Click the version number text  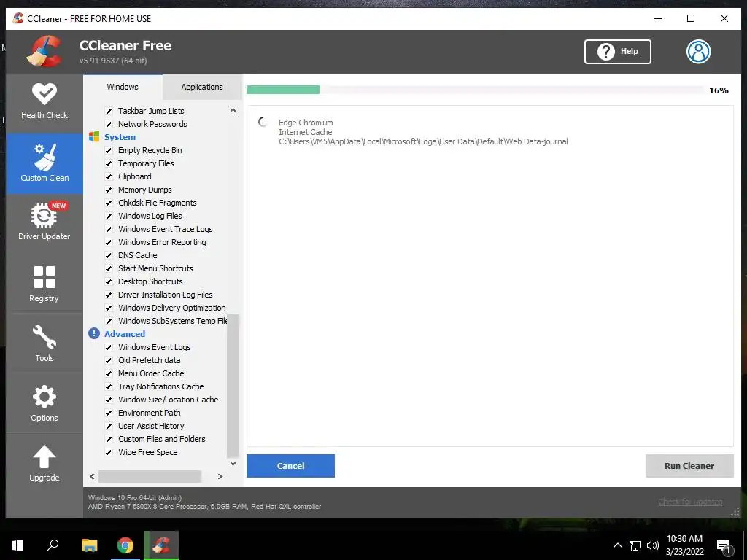113,61
